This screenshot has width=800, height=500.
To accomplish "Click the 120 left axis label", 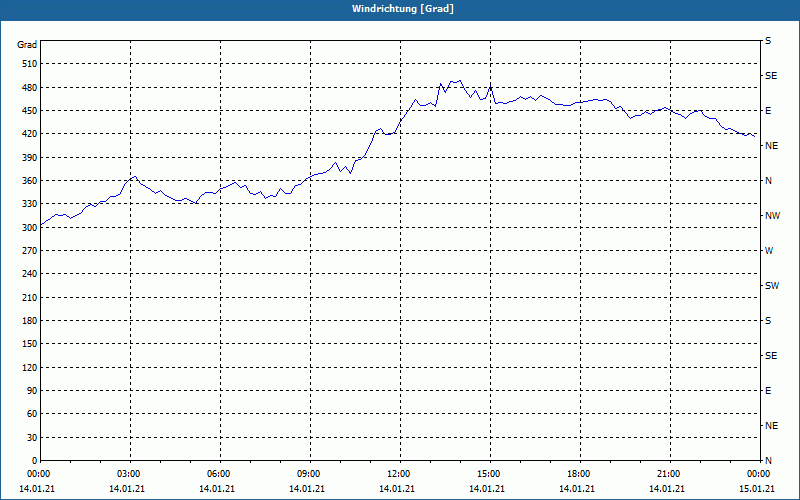I will pyautogui.click(x=30, y=367).
